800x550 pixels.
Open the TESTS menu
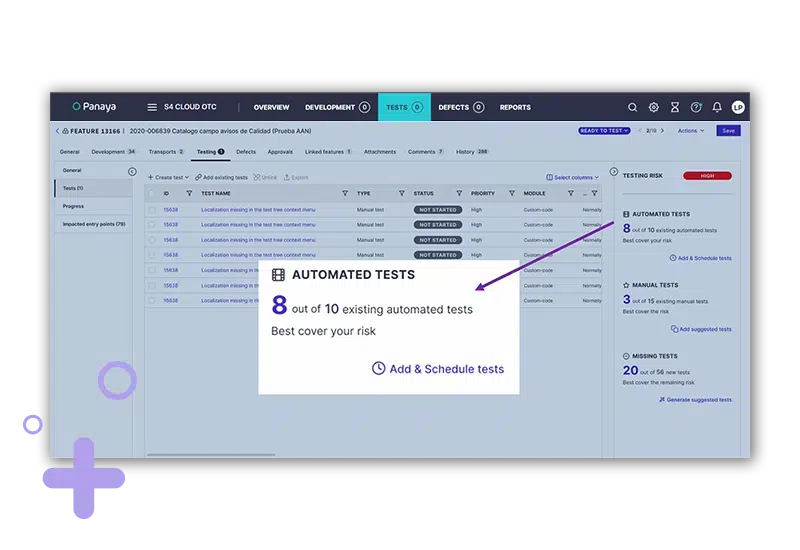coord(404,107)
